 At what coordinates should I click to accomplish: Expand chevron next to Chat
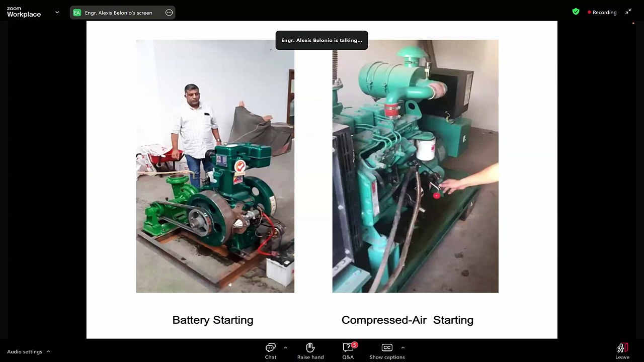(285, 347)
